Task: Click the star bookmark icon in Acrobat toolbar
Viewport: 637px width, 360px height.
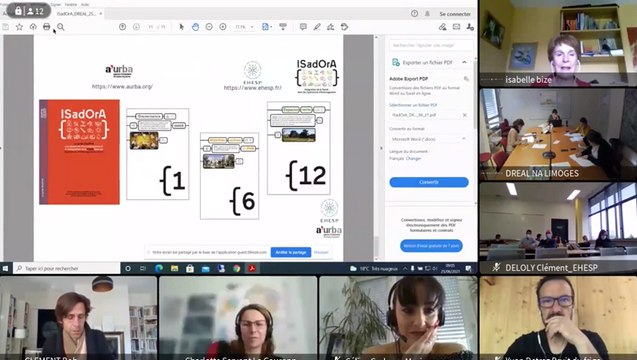Action: (19, 27)
